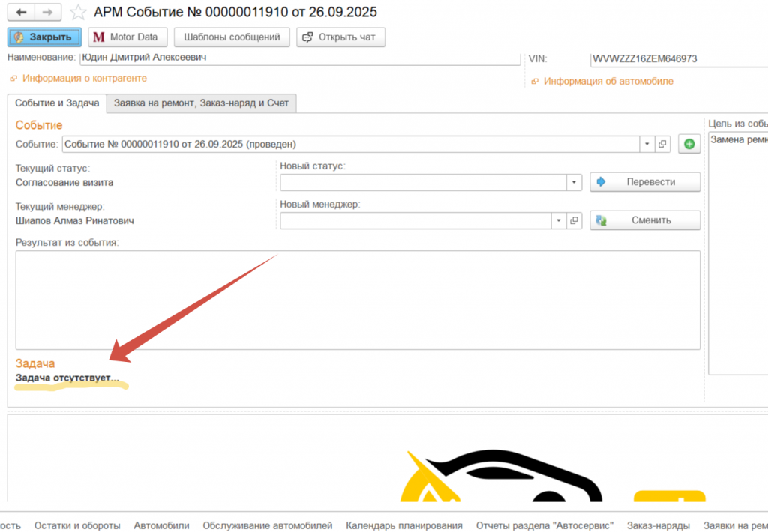Screen dimensions: 768x532
Task: Open the Motor Data button
Action: [126, 37]
